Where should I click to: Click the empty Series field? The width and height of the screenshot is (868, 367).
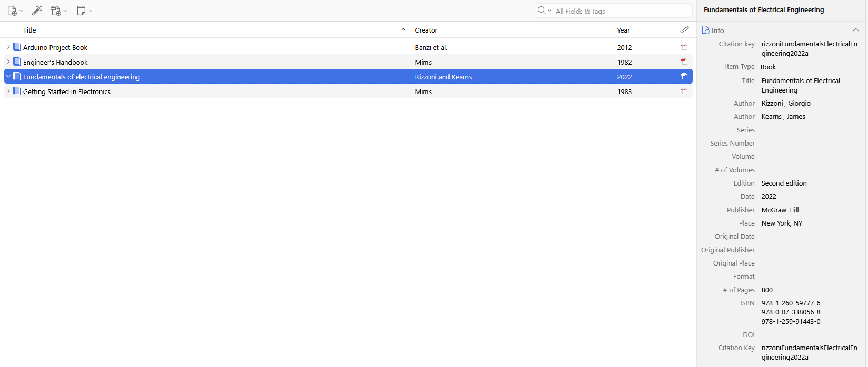pyautogui.click(x=810, y=130)
